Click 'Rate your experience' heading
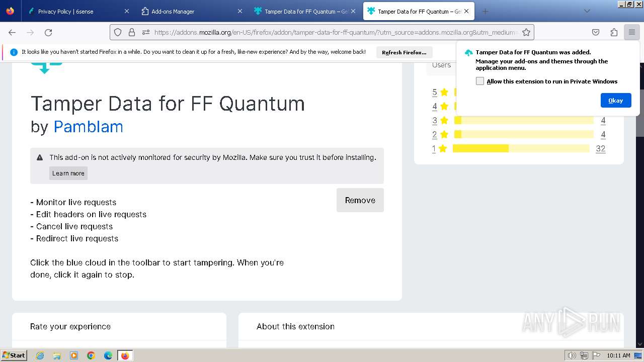644x362 pixels. coord(70,326)
